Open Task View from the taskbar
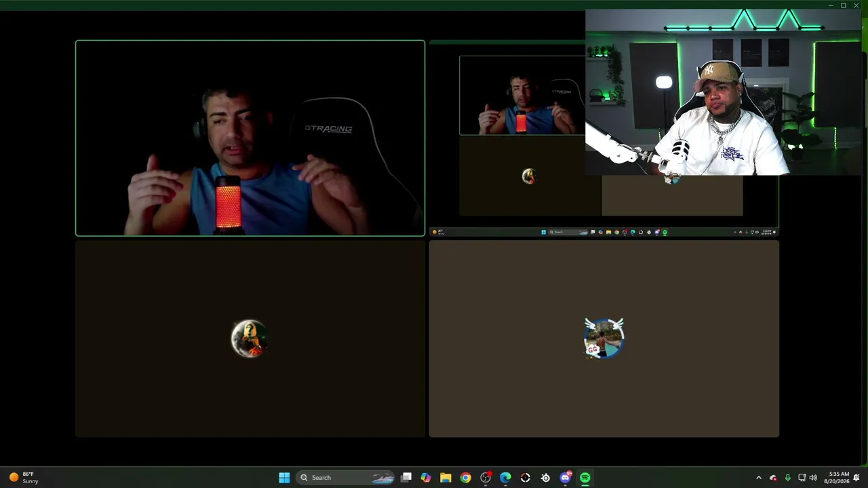Image resolution: width=868 pixels, height=488 pixels. pos(406,478)
